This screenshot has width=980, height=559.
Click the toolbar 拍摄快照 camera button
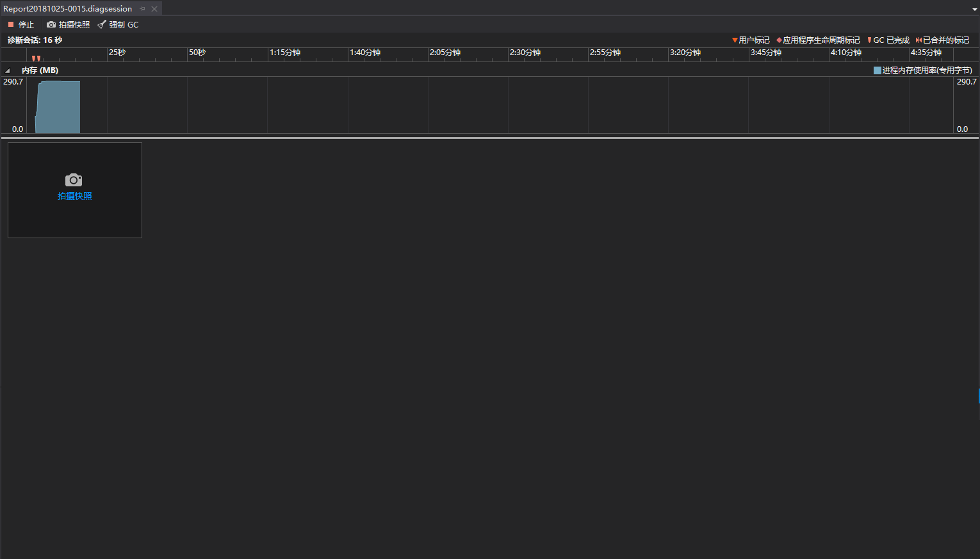coord(68,24)
